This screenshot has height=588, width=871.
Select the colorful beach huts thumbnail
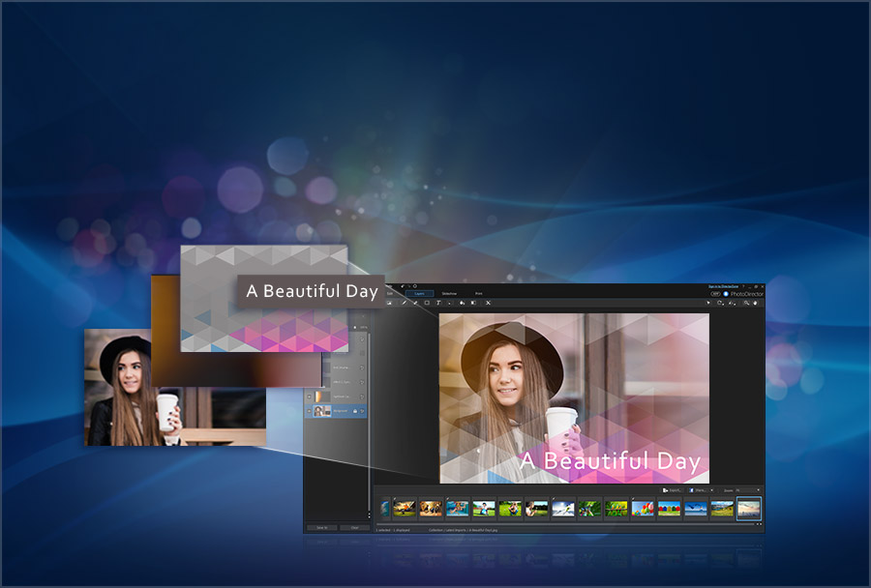(669, 508)
